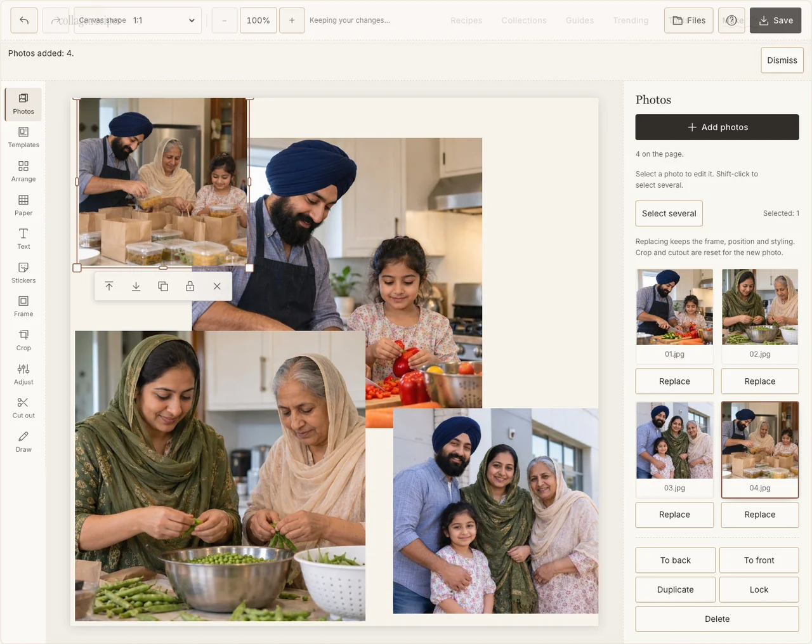This screenshot has width=812, height=644.
Task: Zoom out with the minus button
Action: click(x=224, y=20)
